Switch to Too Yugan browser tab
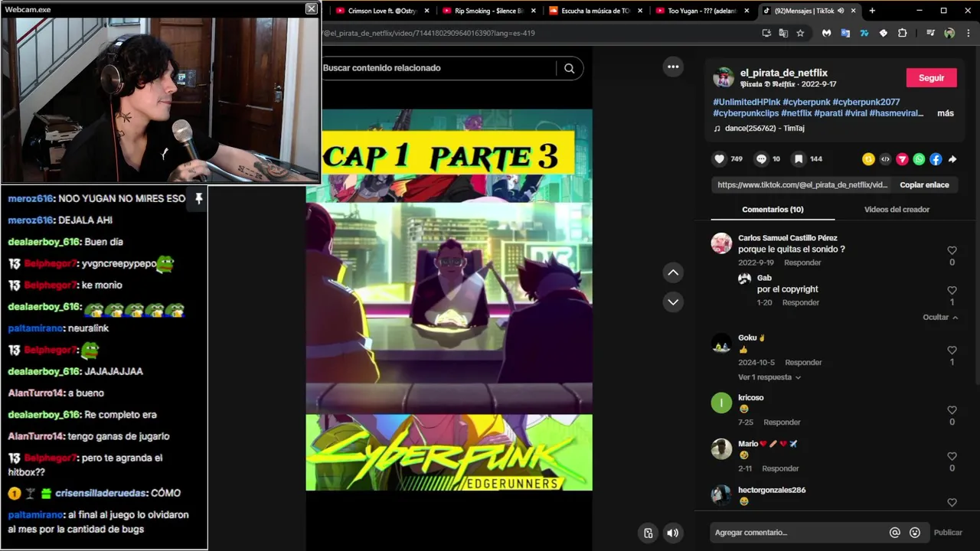The image size is (980, 551). coord(703,11)
